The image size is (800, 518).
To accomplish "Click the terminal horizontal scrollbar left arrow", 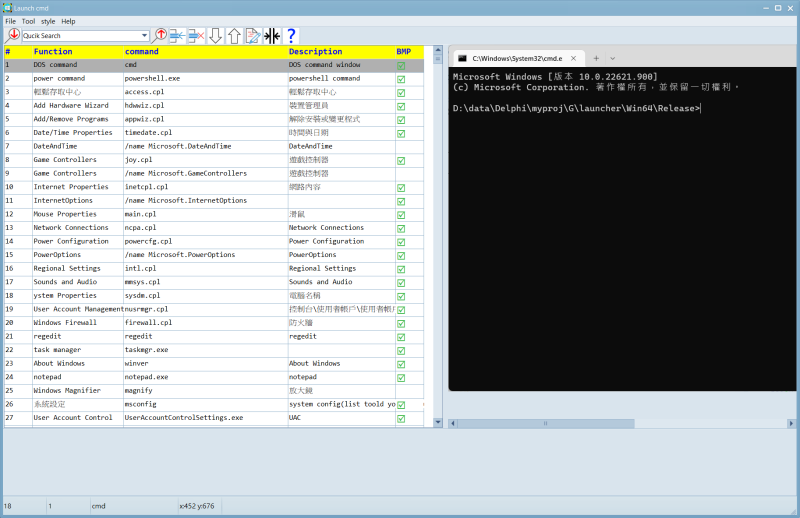I will point(453,423).
